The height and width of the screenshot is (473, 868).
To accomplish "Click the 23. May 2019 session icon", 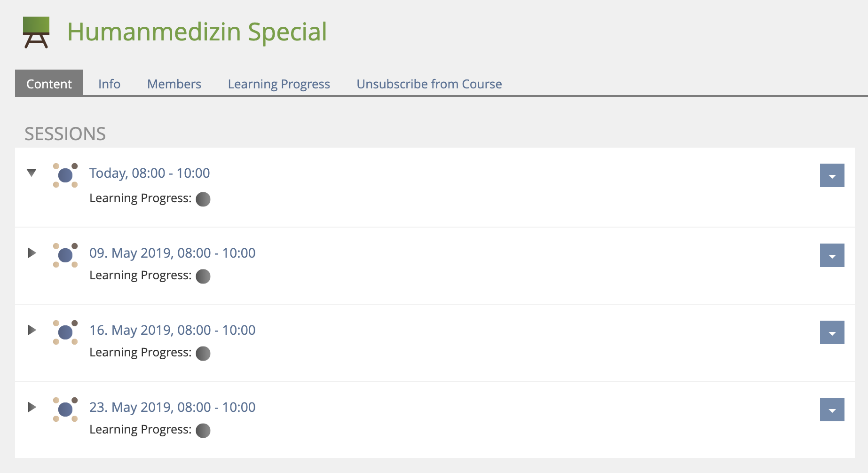I will (x=65, y=410).
